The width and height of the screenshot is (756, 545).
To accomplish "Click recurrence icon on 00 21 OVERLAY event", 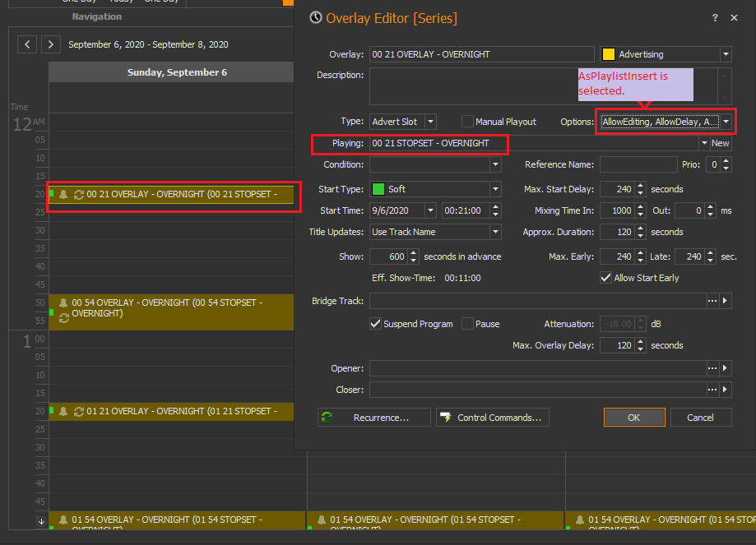I will pyautogui.click(x=79, y=194).
